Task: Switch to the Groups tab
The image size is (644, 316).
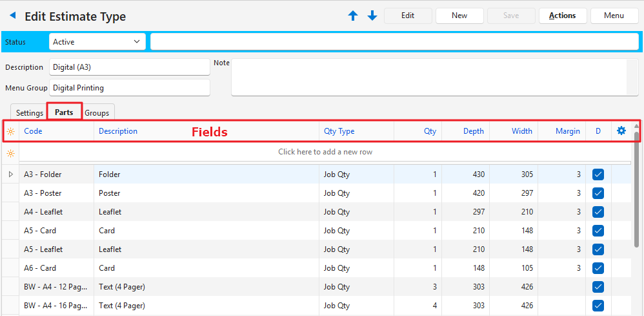Action: 97,112
